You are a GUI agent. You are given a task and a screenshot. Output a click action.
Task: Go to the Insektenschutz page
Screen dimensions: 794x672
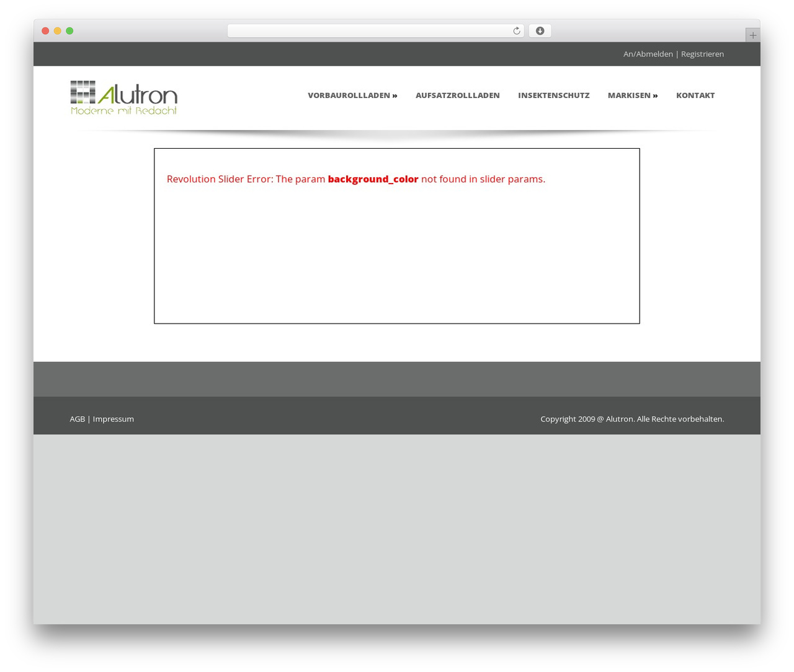tap(554, 95)
